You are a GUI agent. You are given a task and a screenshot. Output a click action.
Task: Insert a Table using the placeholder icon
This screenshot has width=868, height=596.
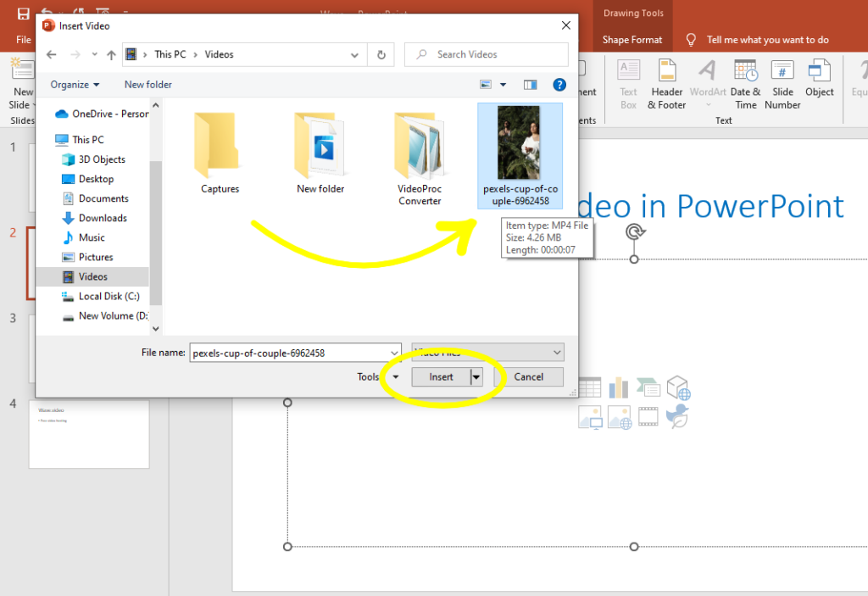(589, 387)
